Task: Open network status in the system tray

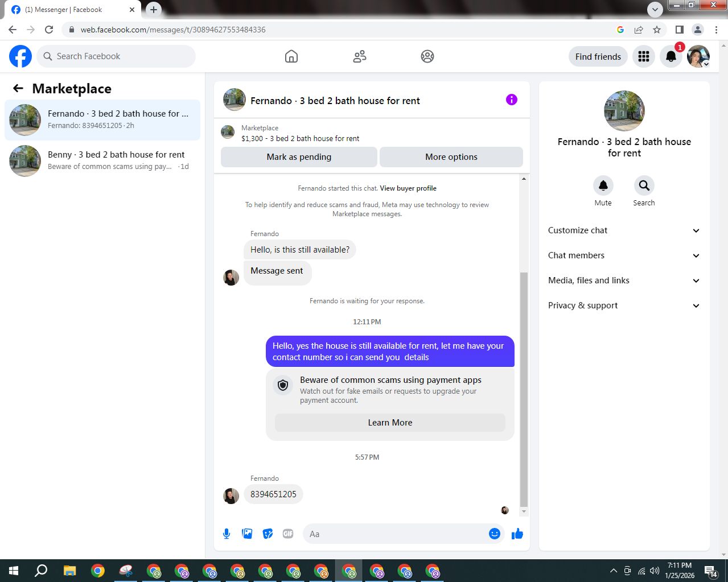Action: 641,571
